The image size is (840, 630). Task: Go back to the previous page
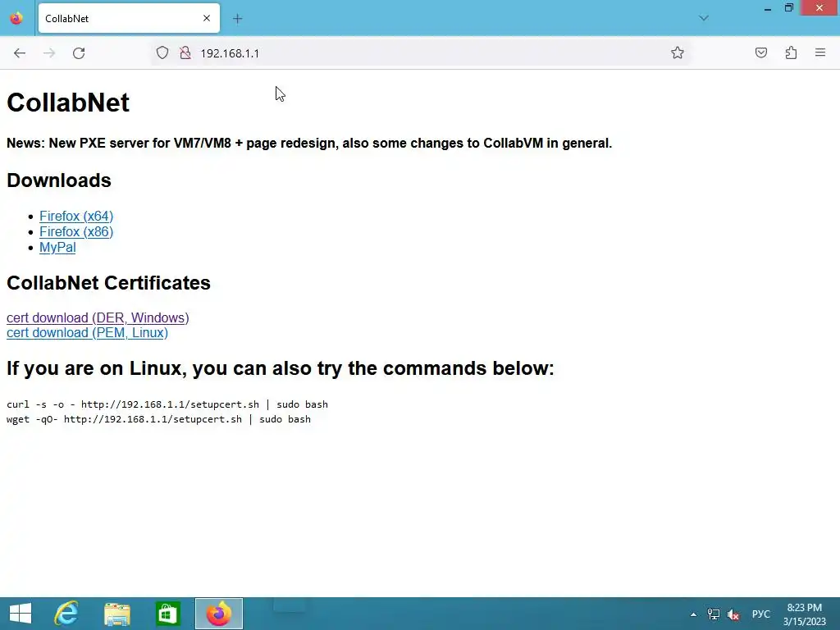click(20, 53)
